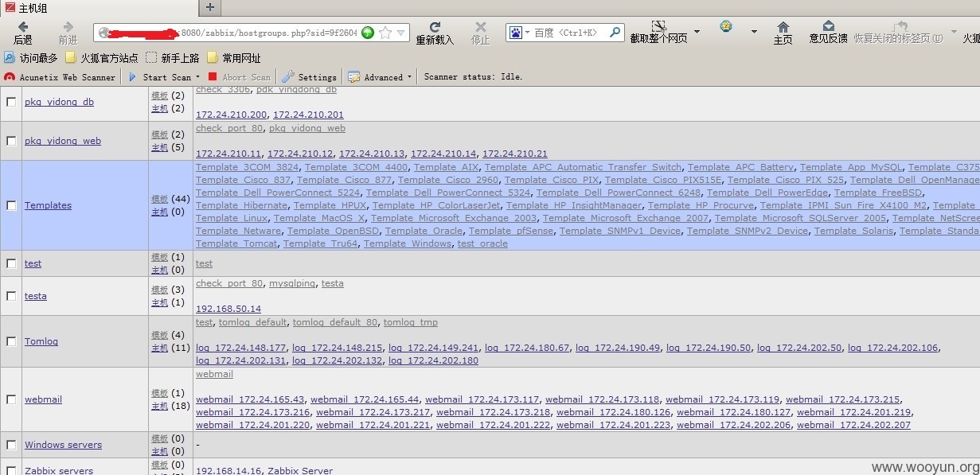Capture the whole page with 截取整个网页

tap(658, 33)
